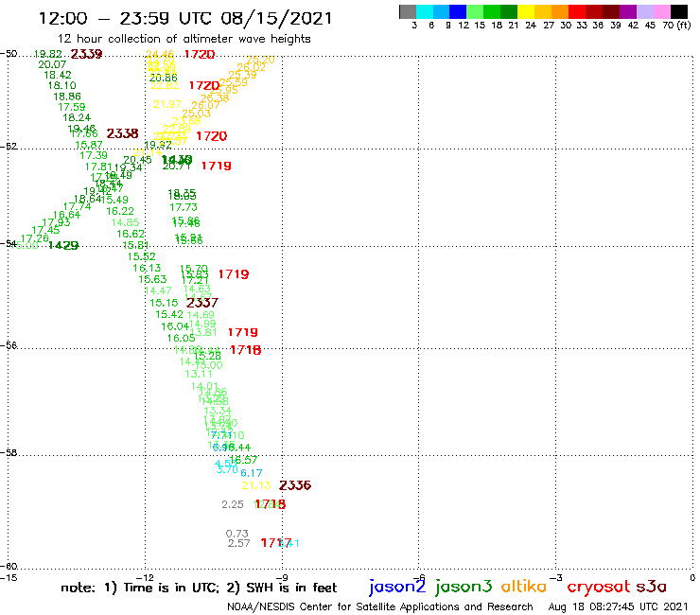Click the '12:00 – 23:59 UTC 08/15/2021' title
The image size is (700, 615).
[x=185, y=19]
